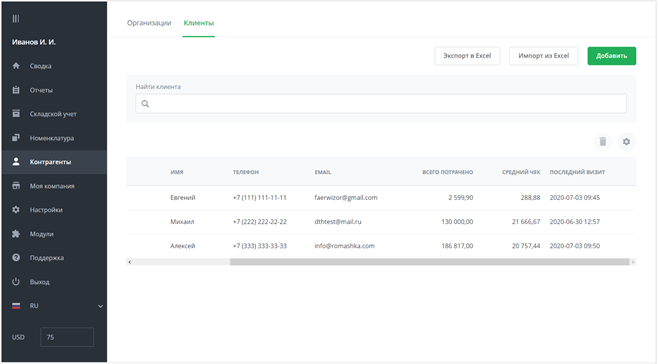Click the USD rate input field
This screenshot has height=364, width=658.
click(x=67, y=337)
